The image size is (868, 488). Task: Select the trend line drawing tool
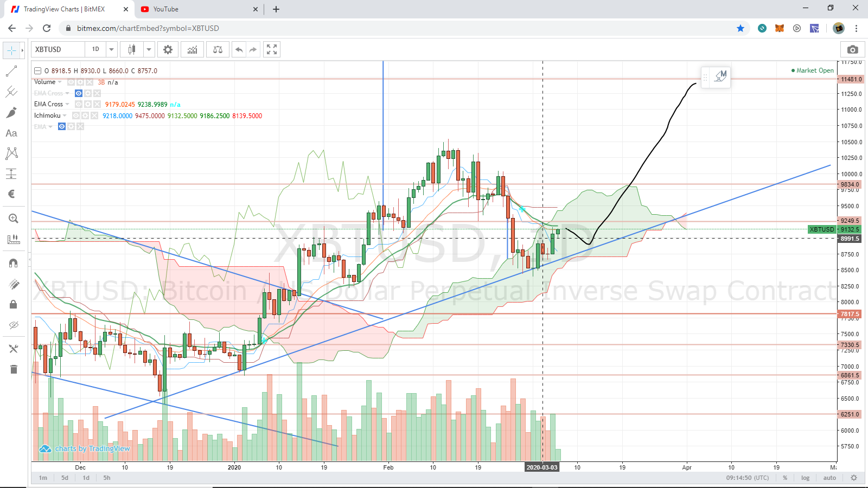coord(11,71)
